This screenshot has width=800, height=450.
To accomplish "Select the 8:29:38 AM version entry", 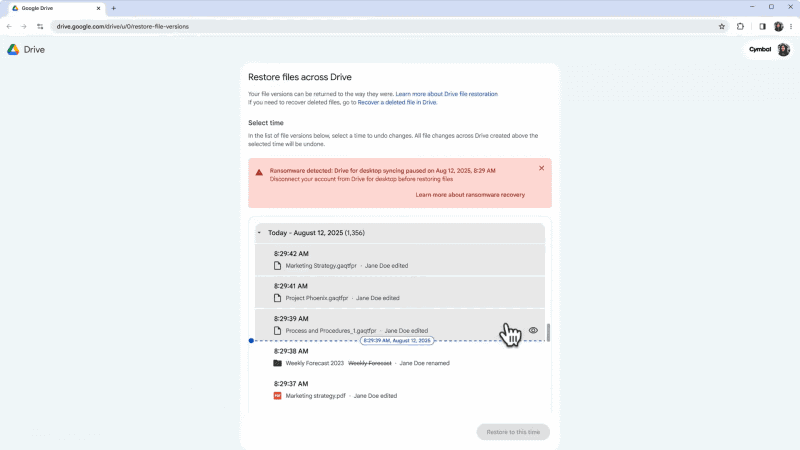I will [x=400, y=357].
